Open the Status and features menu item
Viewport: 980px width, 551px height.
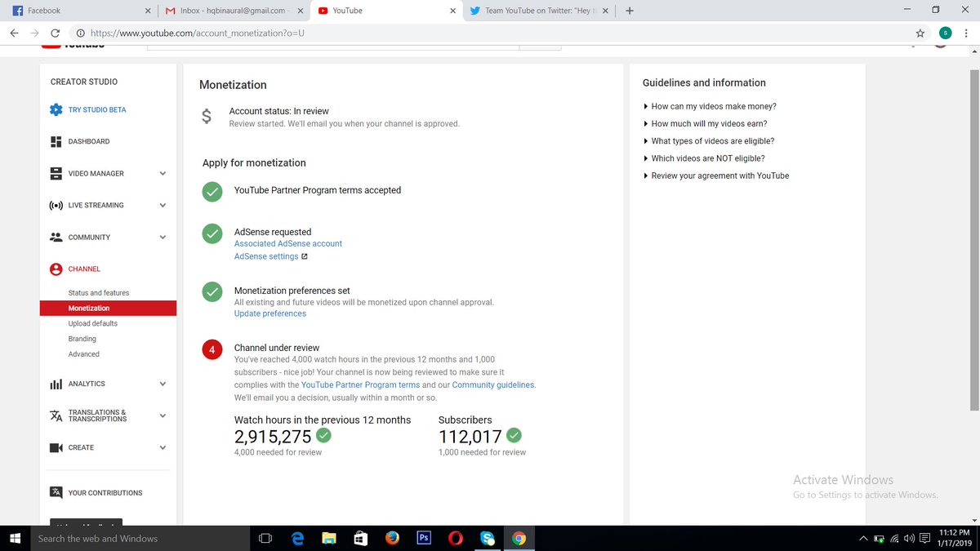[x=99, y=292]
